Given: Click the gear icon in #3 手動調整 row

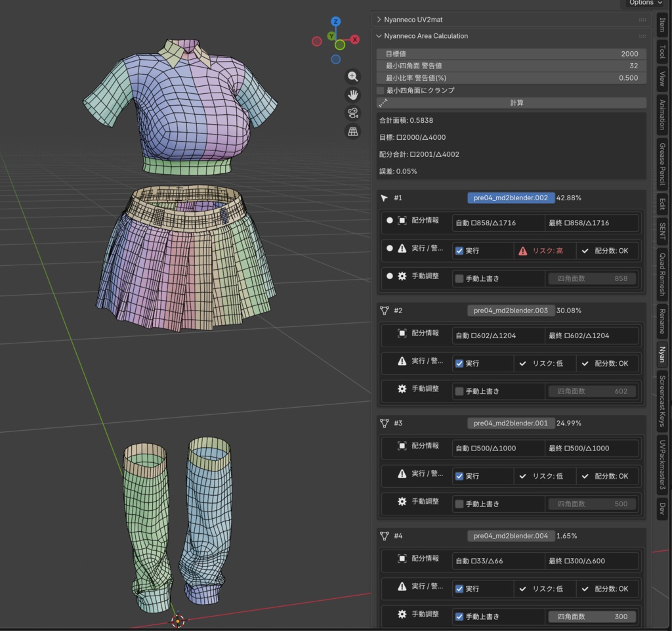Looking at the screenshot, I should (402, 502).
